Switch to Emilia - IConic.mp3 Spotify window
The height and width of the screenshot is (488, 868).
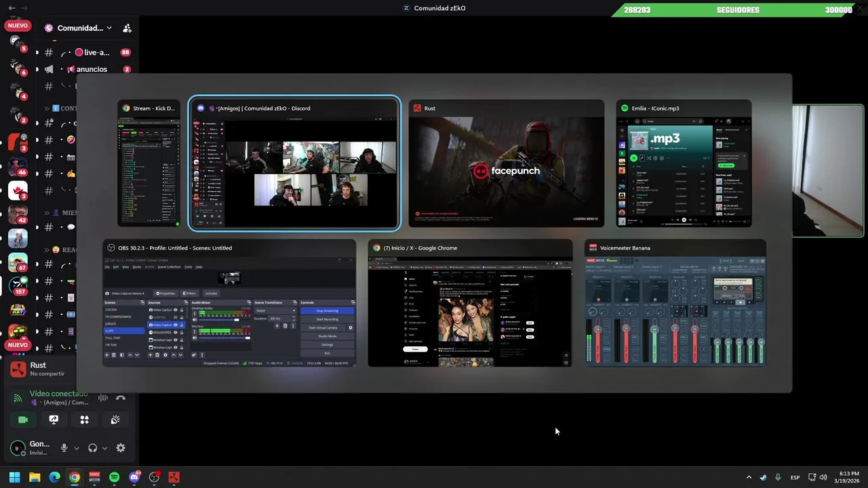684,163
